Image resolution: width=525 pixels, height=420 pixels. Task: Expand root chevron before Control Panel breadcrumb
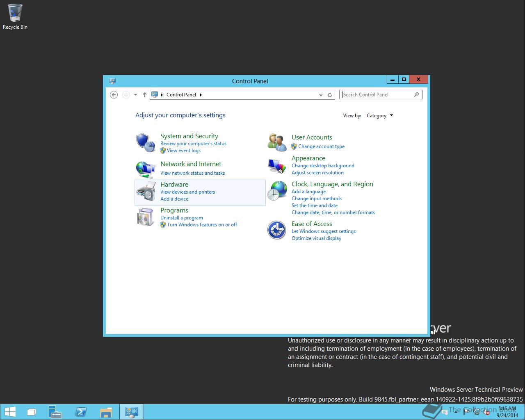click(162, 95)
